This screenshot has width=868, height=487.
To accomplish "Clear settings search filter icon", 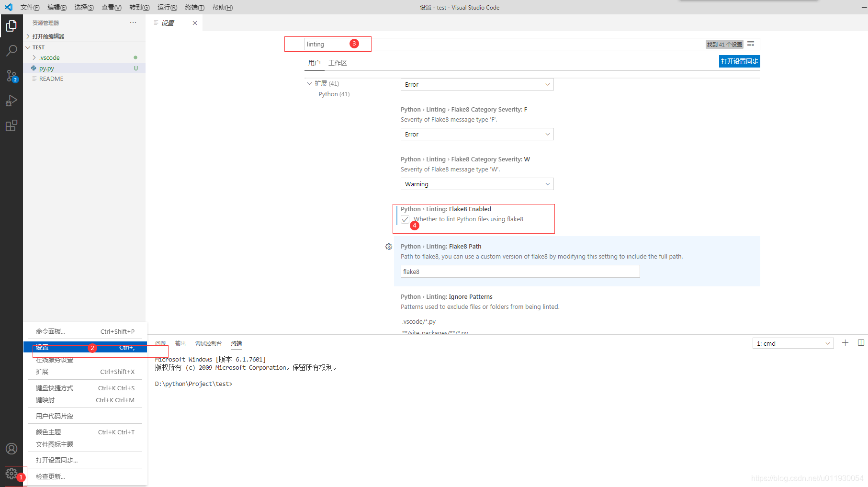I will [x=751, y=44].
